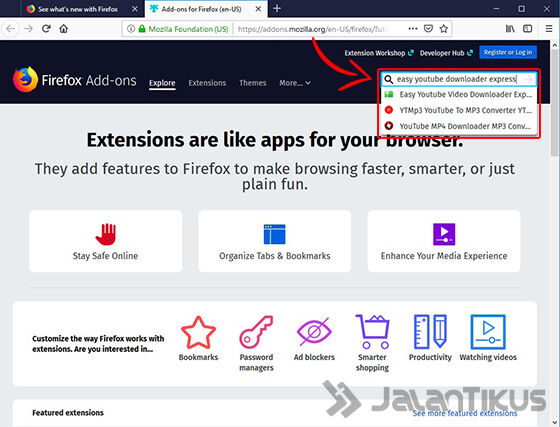Click the search magnifier icon

(389, 79)
